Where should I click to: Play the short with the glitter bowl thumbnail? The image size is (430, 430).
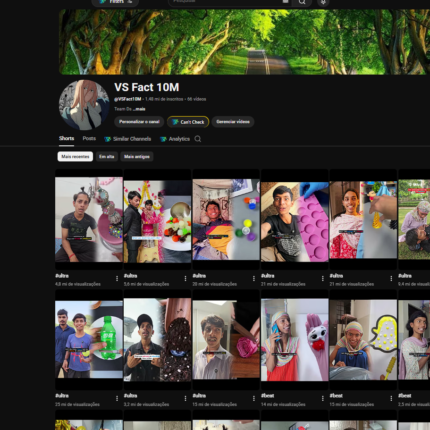click(x=89, y=219)
